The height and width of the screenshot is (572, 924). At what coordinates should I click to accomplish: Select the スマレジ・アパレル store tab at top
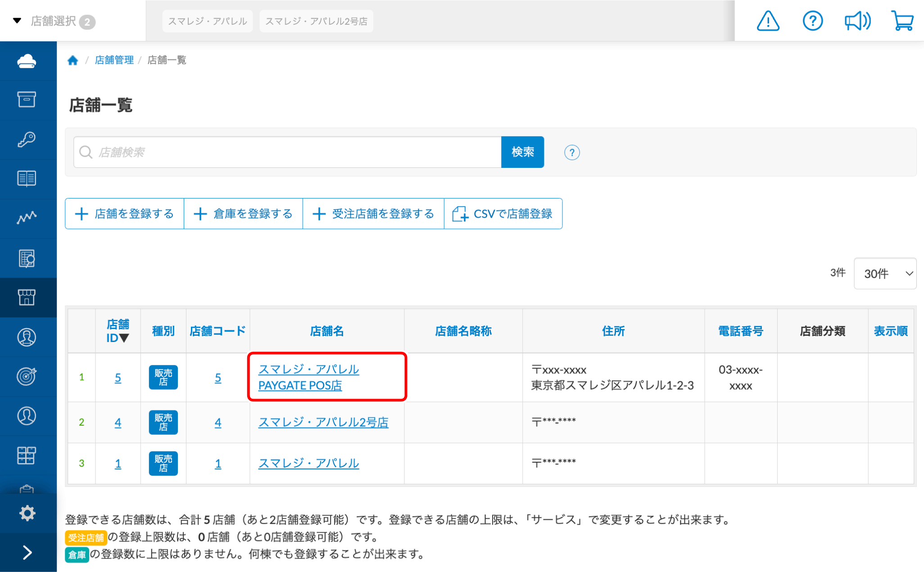(x=208, y=21)
